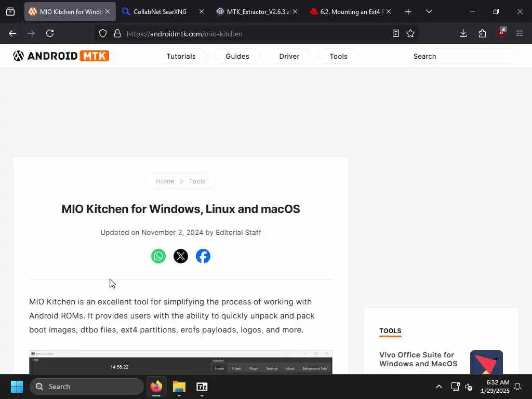Go back to the previous page
Image resolution: width=532 pixels, height=399 pixels.
(x=12, y=33)
